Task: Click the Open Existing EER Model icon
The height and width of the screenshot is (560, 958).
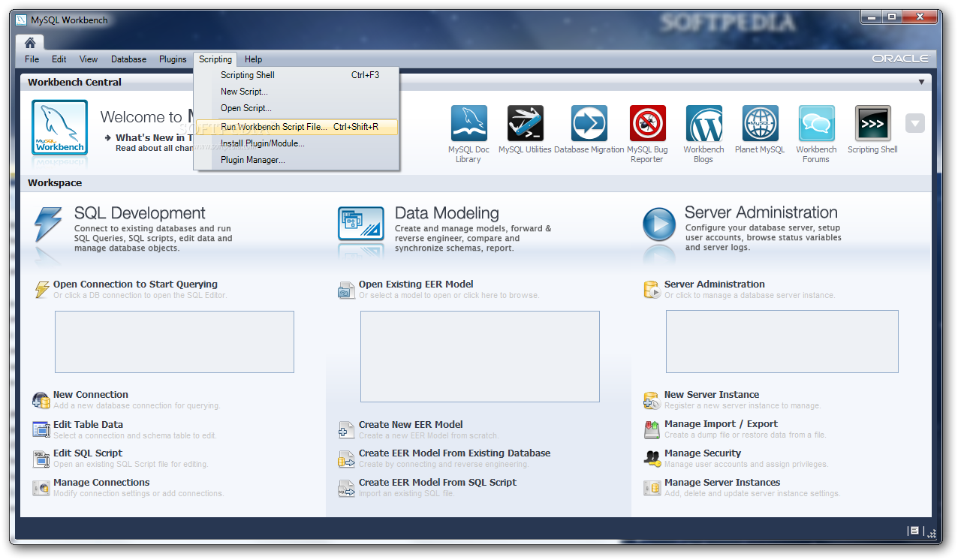Action: pos(346,290)
